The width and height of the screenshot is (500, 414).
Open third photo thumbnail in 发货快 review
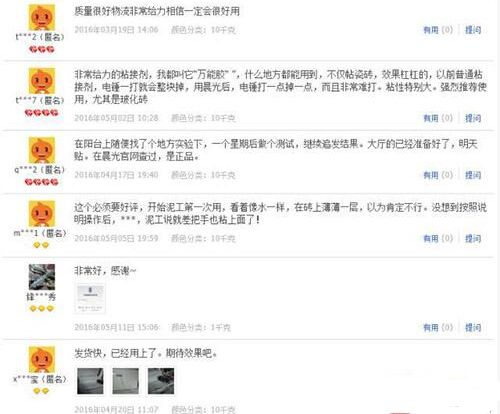[x=161, y=381]
